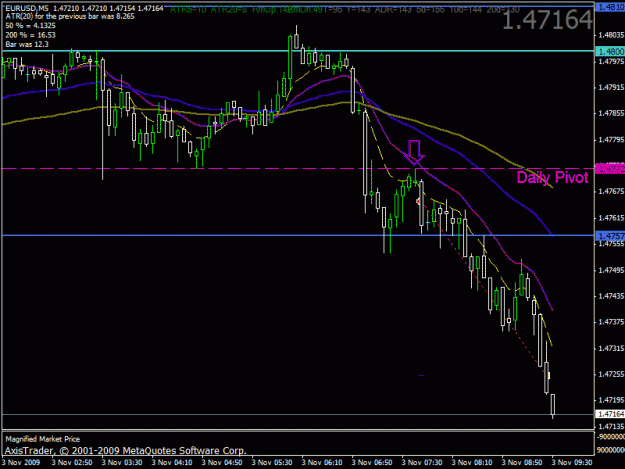Screen dimensions: 625x469
Task: Click price level 1.47795 on the axis
Action: click(x=611, y=140)
